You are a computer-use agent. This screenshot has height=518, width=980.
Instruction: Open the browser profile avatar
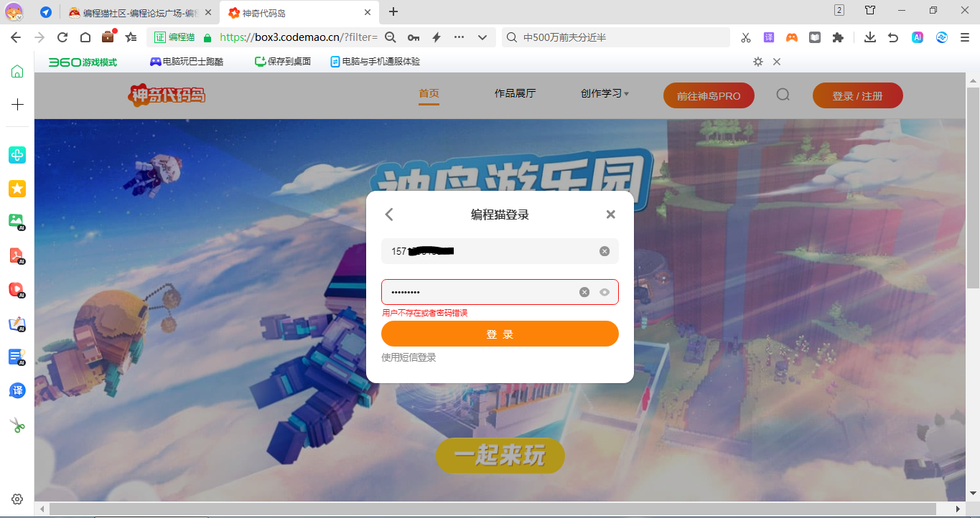14,12
